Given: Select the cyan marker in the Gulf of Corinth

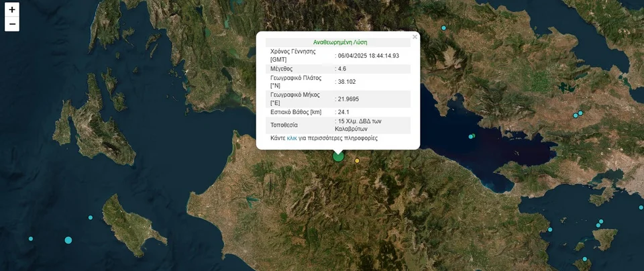Looking at the screenshot, I should (471, 136).
